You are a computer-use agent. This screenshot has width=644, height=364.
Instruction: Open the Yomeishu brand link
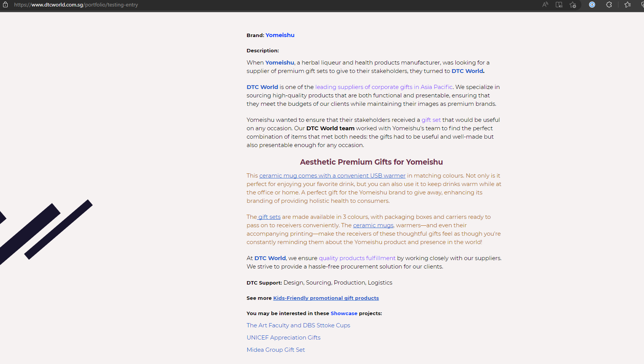point(280,35)
